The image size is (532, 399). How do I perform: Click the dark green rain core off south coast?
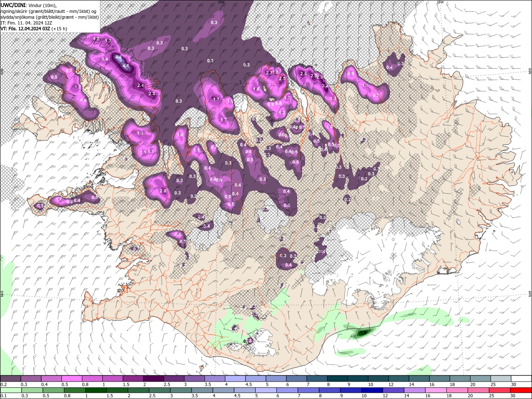point(363,332)
